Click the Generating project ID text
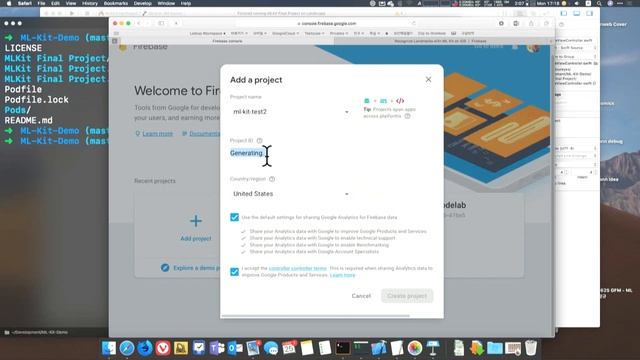Screen dimensions: 640x360 coord(246,153)
